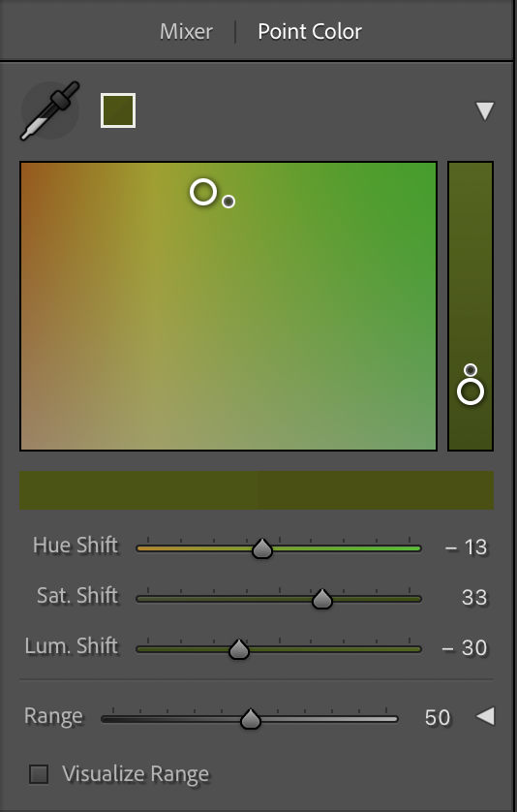517x812 pixels.
Task: Click the small circle in hue-saturation field
Action: [228, 202]
